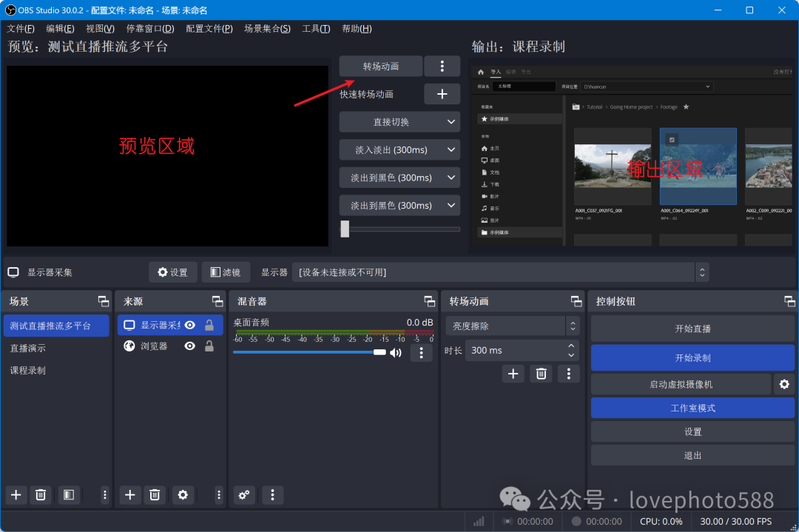The image size is (799, 532).
Task: Open virtual camera settings gear icon
Action: click(x=784, y=384)
